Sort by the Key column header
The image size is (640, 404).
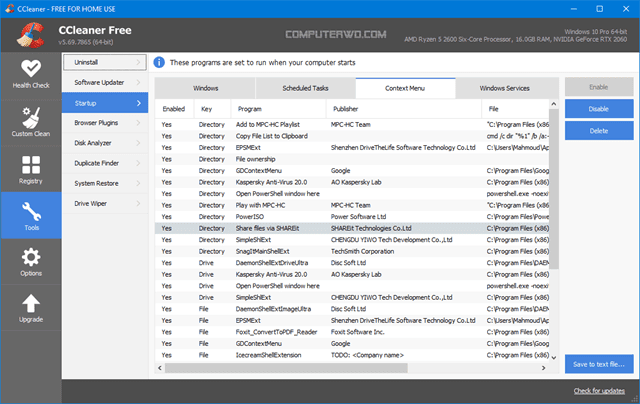pyautogui.click(x=212, y=109)
